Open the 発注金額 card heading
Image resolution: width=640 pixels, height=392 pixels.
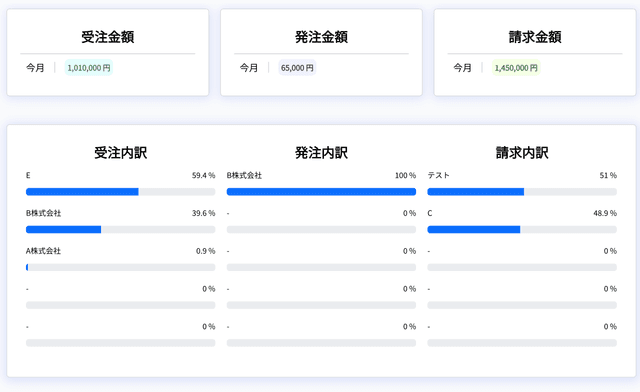pyautogui.click(x=321, y=37)
